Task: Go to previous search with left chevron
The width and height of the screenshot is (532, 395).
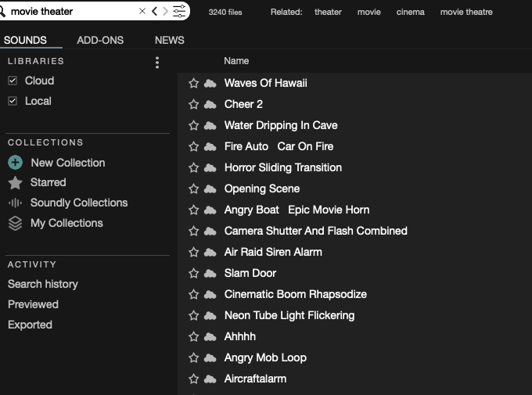Action: click(154, 11)
